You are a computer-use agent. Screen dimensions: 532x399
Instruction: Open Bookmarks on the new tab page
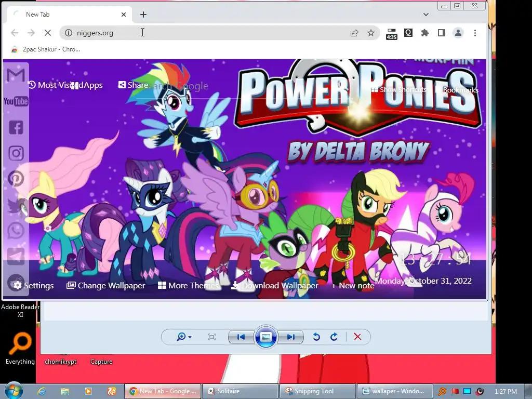click(x=457, y=90)
